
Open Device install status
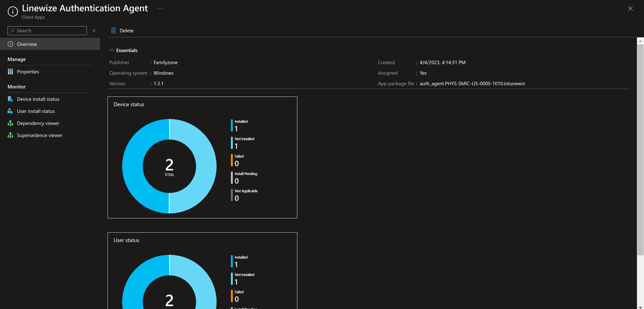(x=38, y=99)
